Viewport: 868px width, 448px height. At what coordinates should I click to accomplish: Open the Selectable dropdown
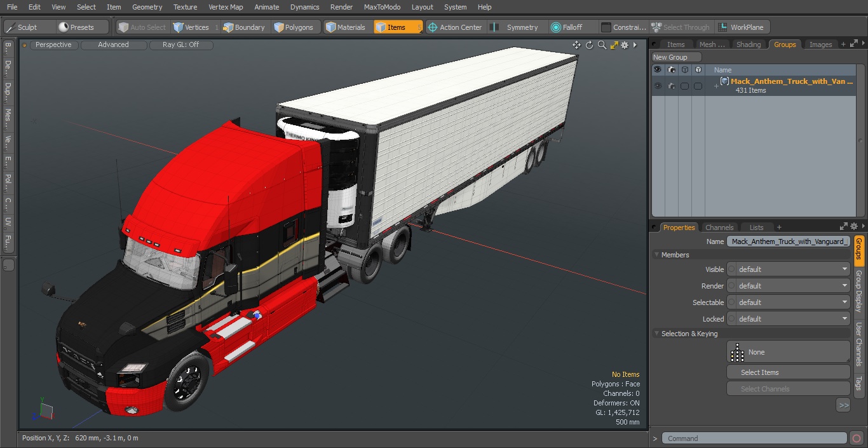pyautogui.click(x=793, y=302)
